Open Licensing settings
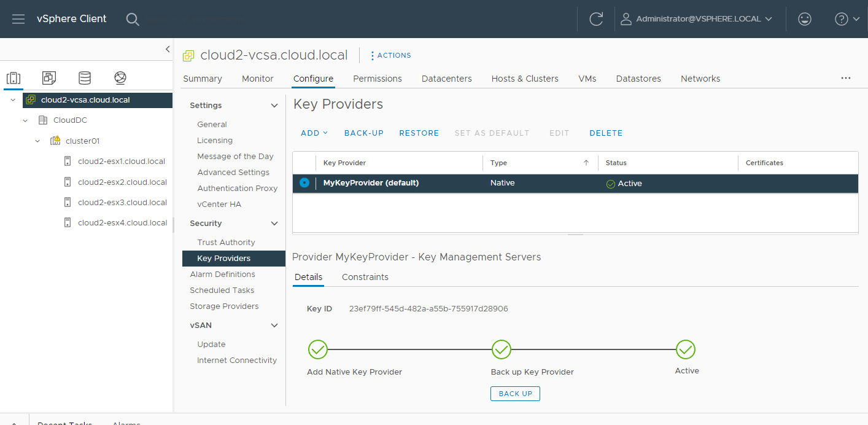868x425 pixels. point(215,141)
